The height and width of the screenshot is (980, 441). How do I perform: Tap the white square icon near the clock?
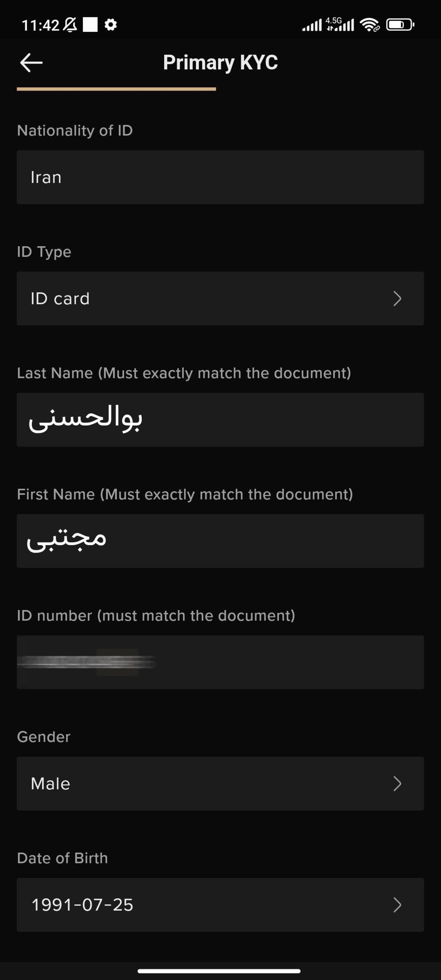tap(90, 24)
